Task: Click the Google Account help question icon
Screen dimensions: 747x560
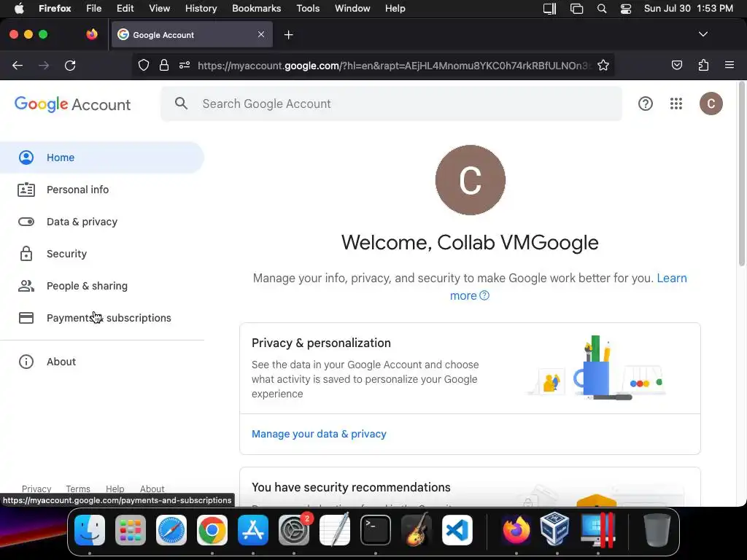Action: (645, 104)
